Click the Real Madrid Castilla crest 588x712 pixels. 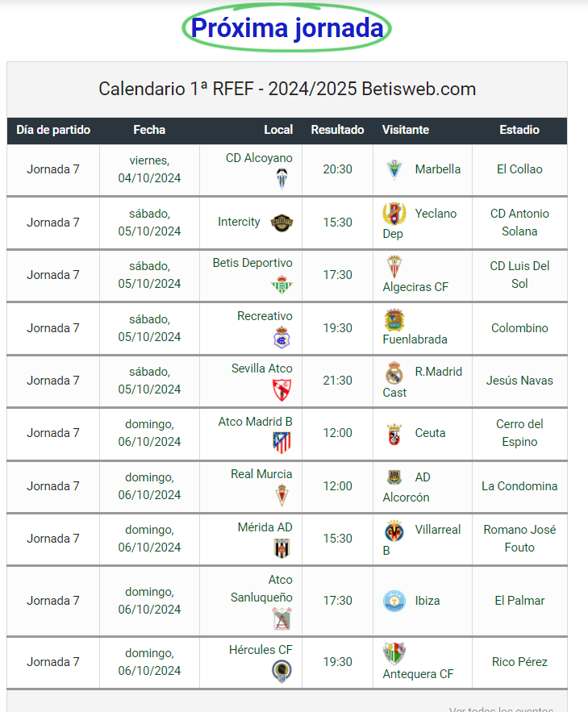tap(394, 373)
